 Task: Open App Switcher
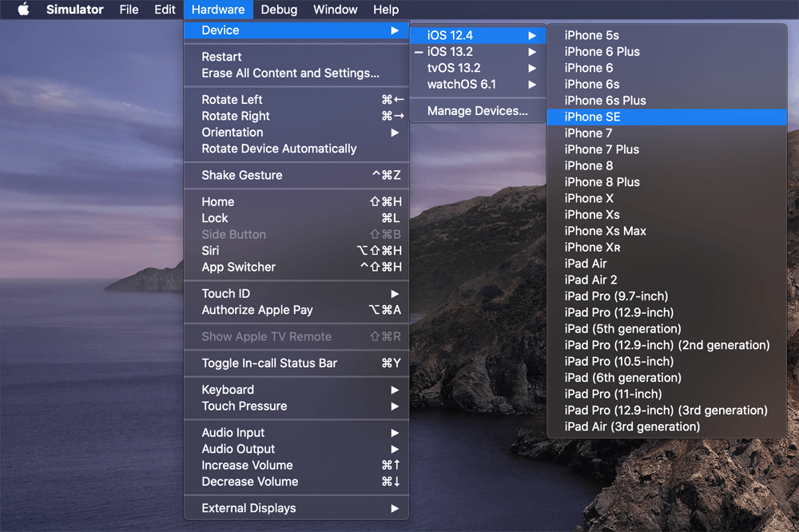296,267
